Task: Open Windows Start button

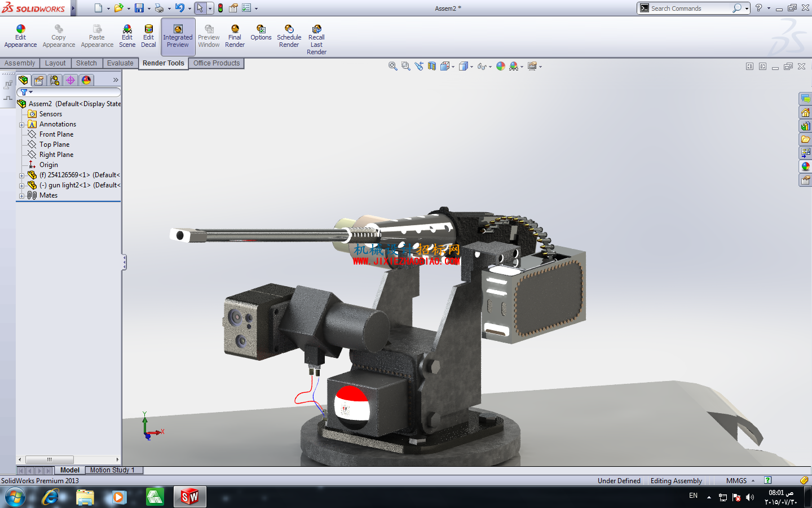Action: (x=15, y=497)
